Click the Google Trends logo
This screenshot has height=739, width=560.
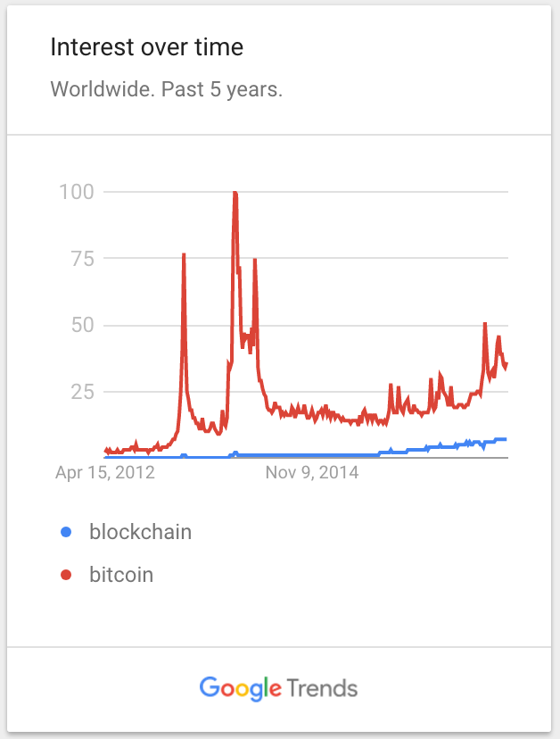coord(278,688)
